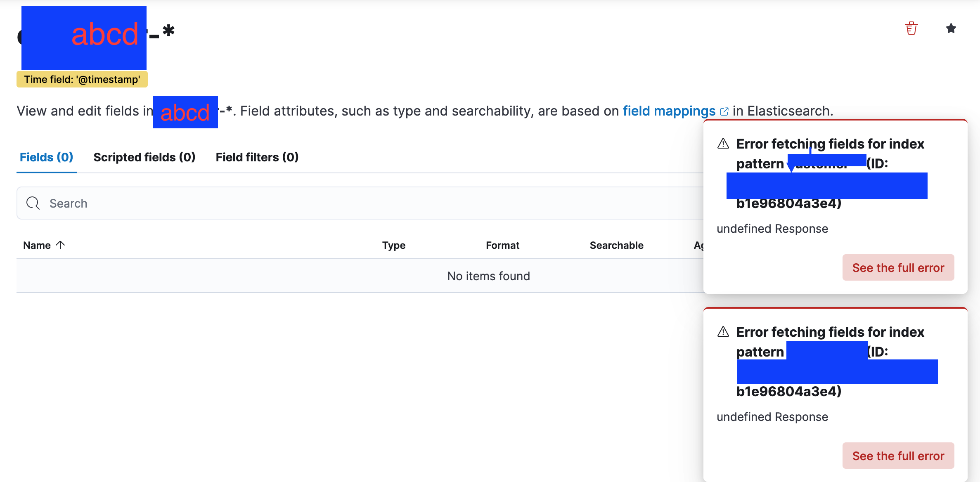The image size is (980, 482).
Task: Click the red trash delete index pattern icon
Action: tap(911, 28)
